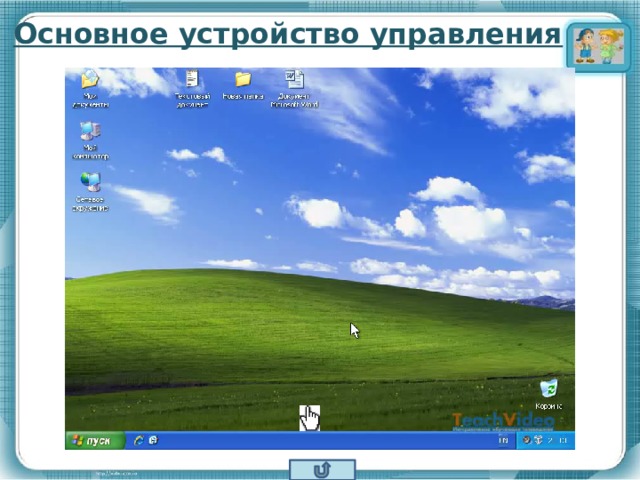Click the second system tray icon

538,440
